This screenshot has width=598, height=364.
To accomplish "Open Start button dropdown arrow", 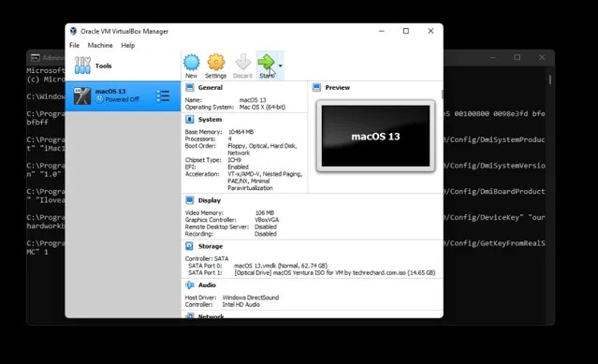I will [x=281, y=66].
